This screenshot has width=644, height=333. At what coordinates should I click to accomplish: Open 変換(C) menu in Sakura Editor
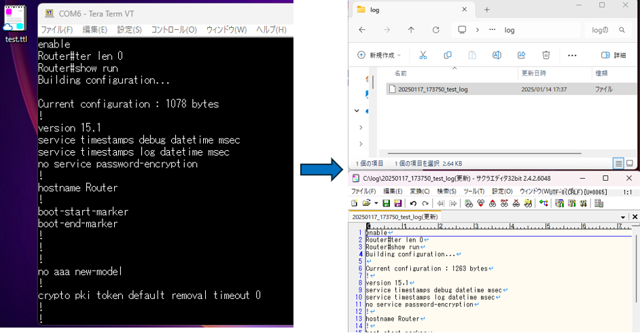coord(419,192)
